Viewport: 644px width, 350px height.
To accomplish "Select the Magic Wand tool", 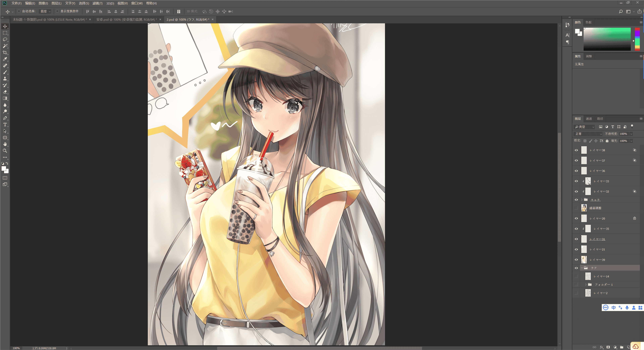I will click(5, 46).
